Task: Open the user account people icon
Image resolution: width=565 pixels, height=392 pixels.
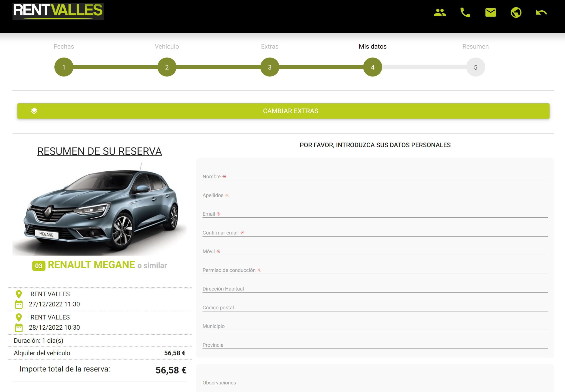Action: coord(440,12)
